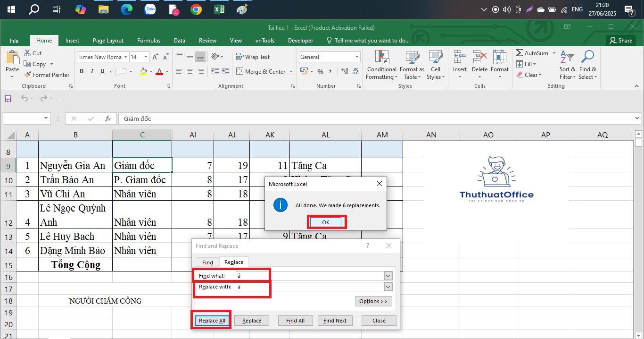Screen dimensions: 644x339
Task: Expand Options >> in Find and Replace
Action: click(x=373, y=301)
